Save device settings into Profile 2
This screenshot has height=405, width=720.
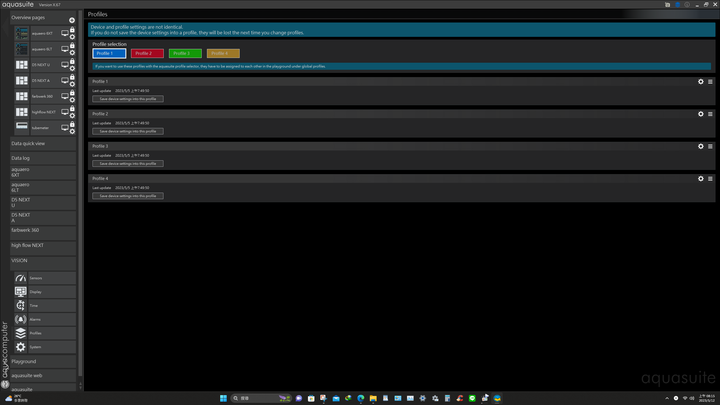coord(128,131)
